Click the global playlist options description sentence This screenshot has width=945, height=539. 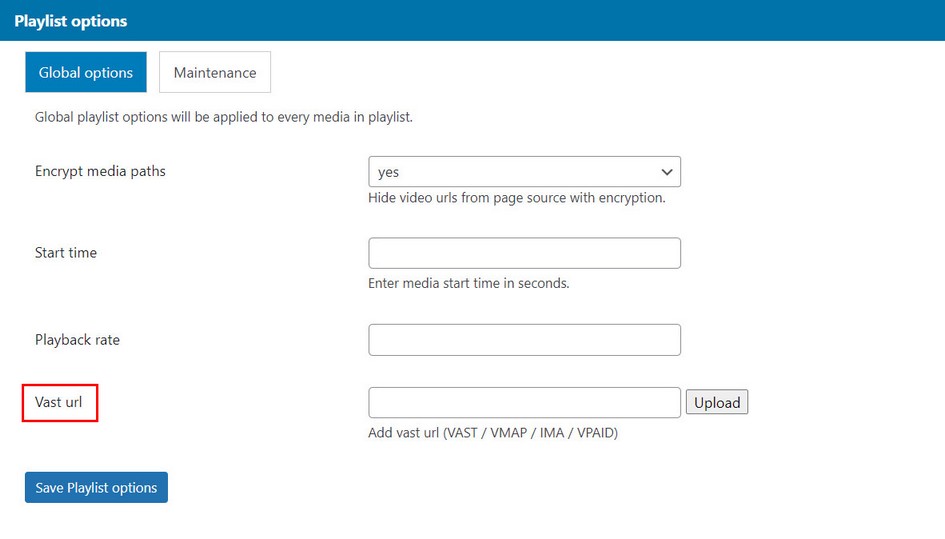(223, 117)
